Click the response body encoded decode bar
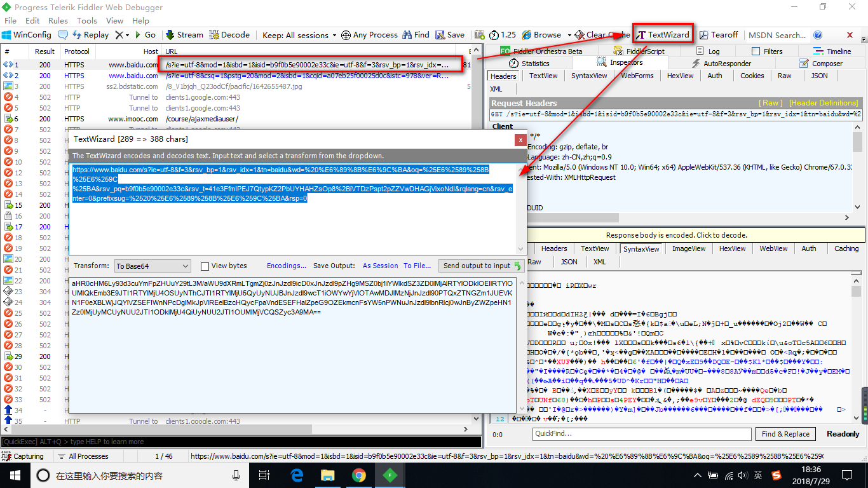The height and width of the screenshot is (488, 868). tap(676, 235)
